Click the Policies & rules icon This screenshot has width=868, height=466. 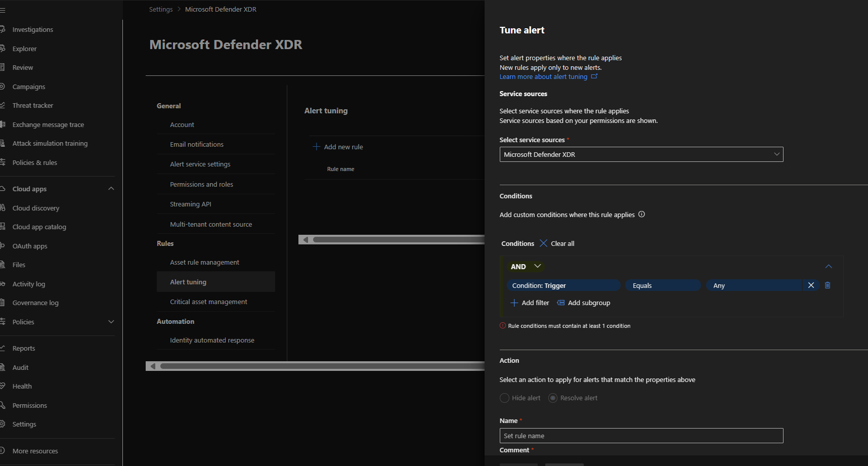[2, 162]
